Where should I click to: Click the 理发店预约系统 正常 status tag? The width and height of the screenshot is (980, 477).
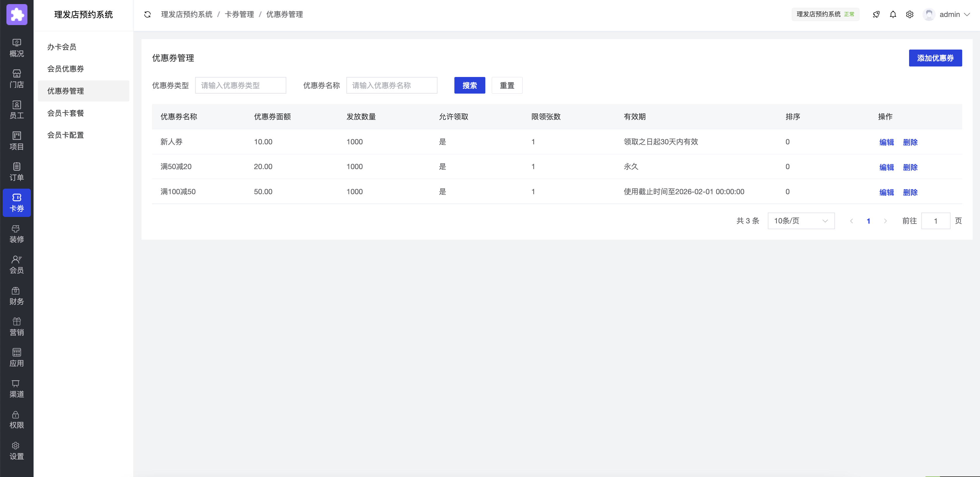[x=825, y=15]
